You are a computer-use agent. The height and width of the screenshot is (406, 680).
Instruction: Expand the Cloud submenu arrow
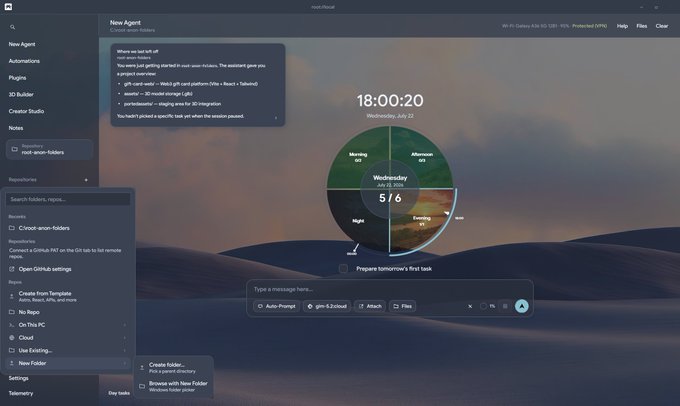[x=125, y=337]
